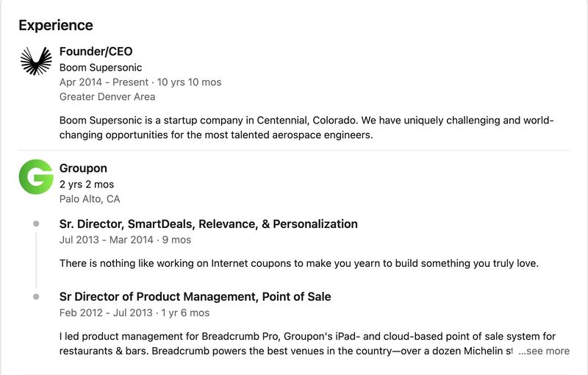Click the Internet coupons description sentence

299,263
